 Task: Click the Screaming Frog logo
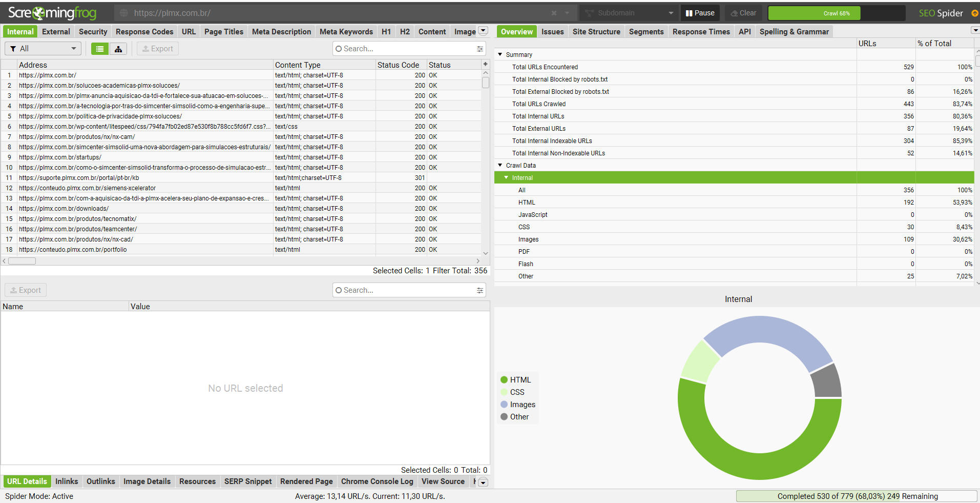point(52,13)
